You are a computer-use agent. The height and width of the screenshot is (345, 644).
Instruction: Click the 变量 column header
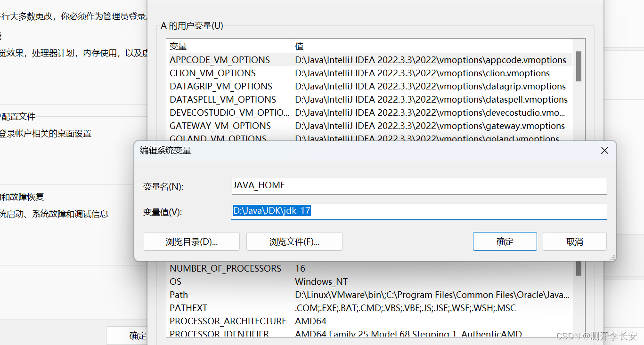pos(229,46)
